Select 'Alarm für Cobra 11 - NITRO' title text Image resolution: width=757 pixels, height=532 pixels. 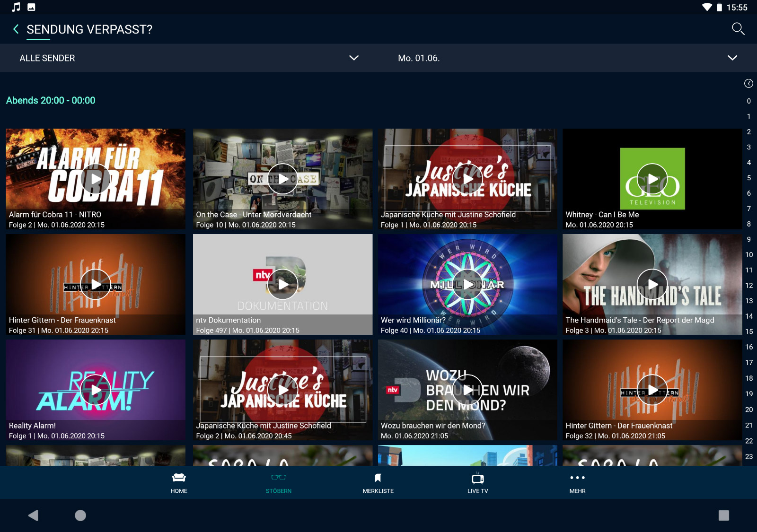[x=55, y=215]
